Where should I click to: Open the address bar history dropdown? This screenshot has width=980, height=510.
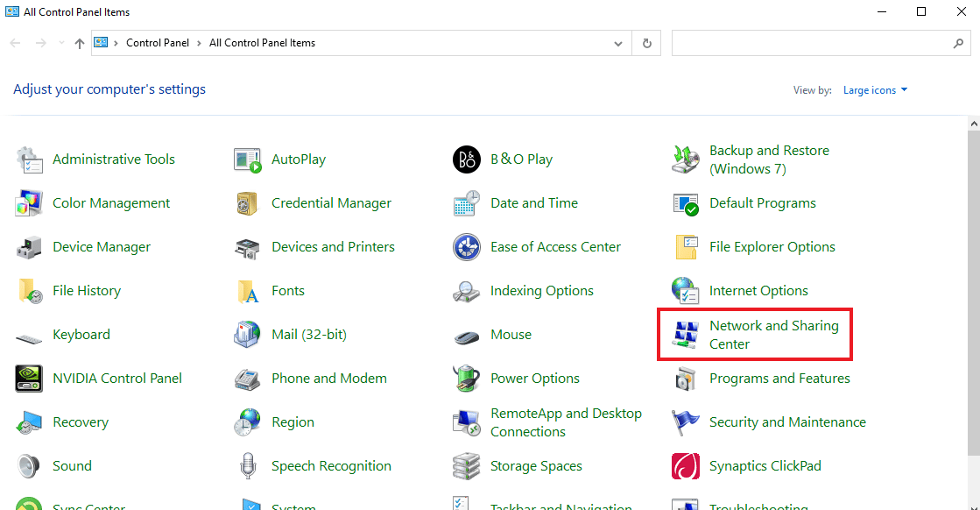(618, 43)
